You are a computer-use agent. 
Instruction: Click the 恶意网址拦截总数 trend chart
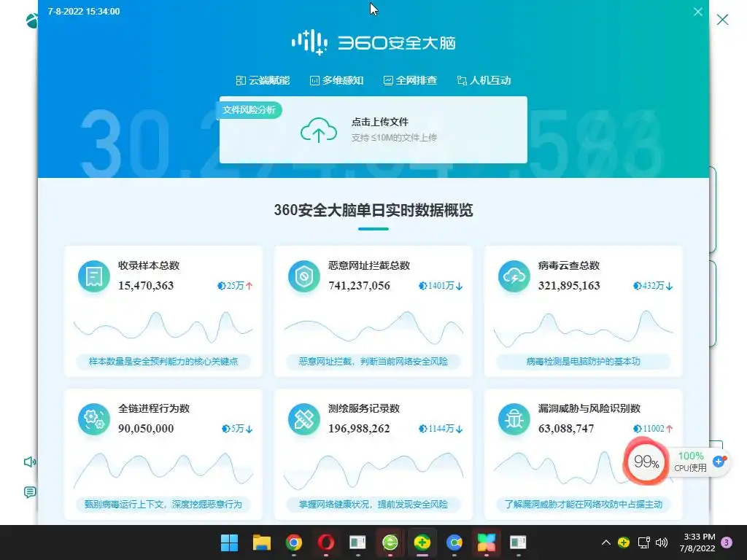pyautogui.click(x=373, y=326)
